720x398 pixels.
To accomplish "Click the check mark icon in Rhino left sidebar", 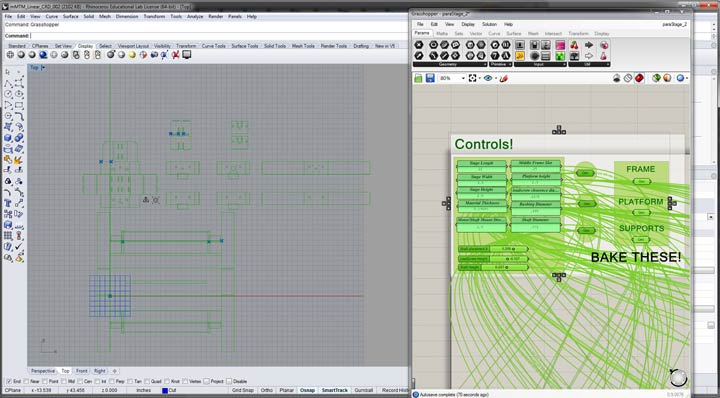I will point(19,247).
